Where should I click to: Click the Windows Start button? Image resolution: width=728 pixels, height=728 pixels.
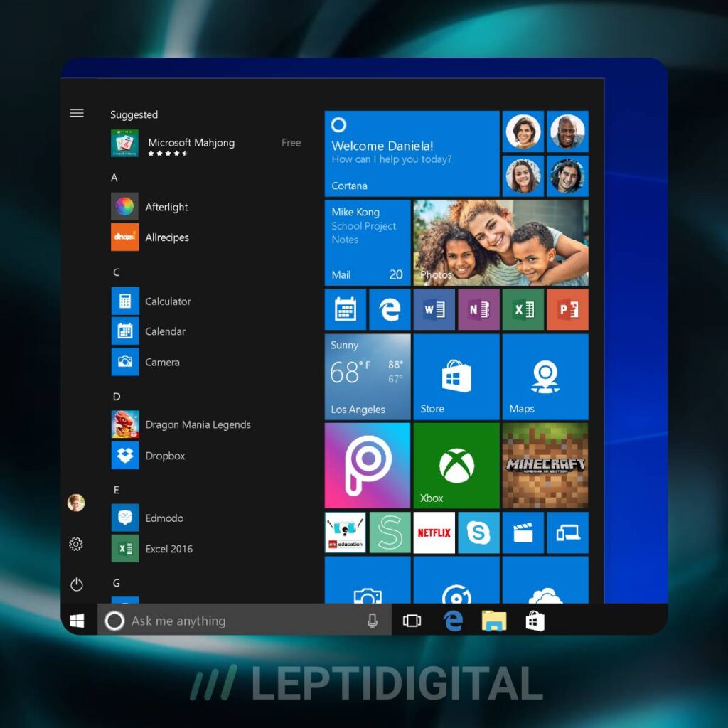point(77,621)
